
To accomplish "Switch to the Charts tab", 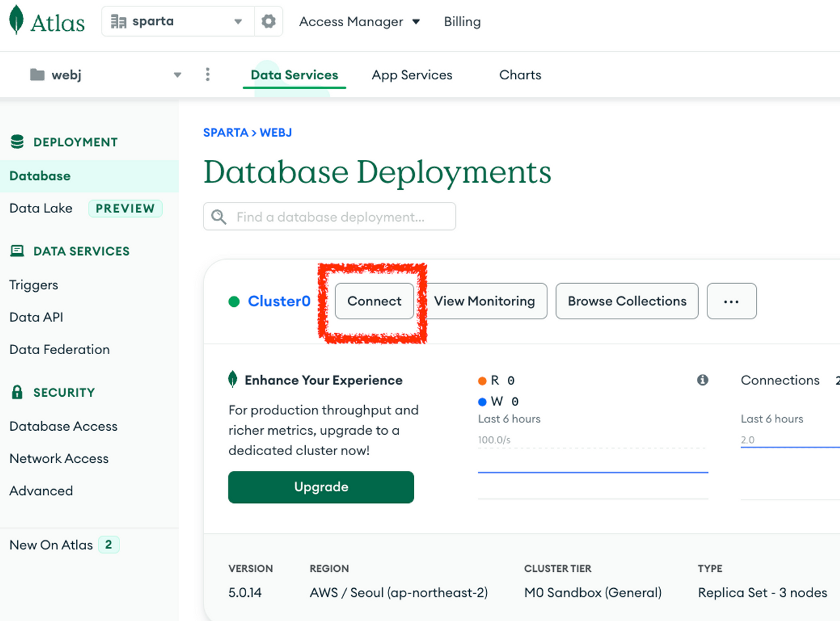I will (520, 75).
